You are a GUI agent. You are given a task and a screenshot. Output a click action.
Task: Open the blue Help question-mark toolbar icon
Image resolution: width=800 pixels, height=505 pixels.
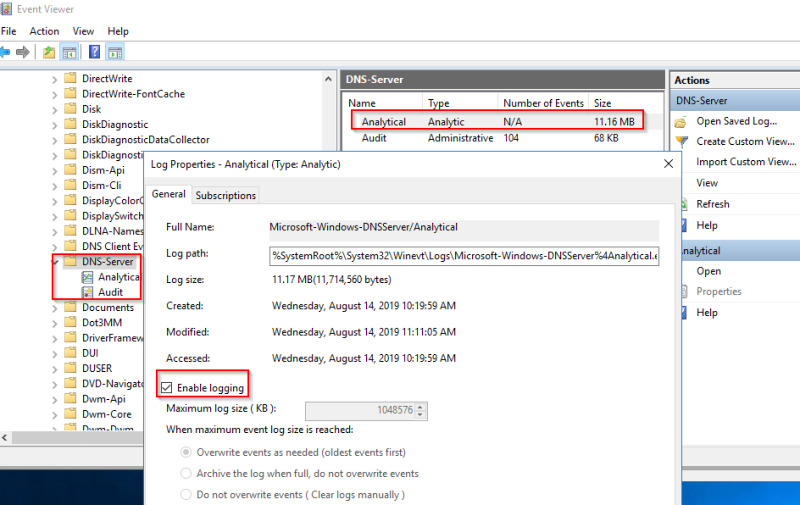94,52
